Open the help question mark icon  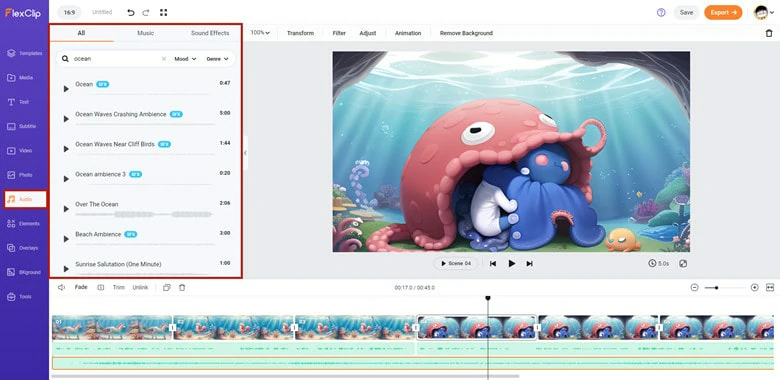tap(661, 12)
